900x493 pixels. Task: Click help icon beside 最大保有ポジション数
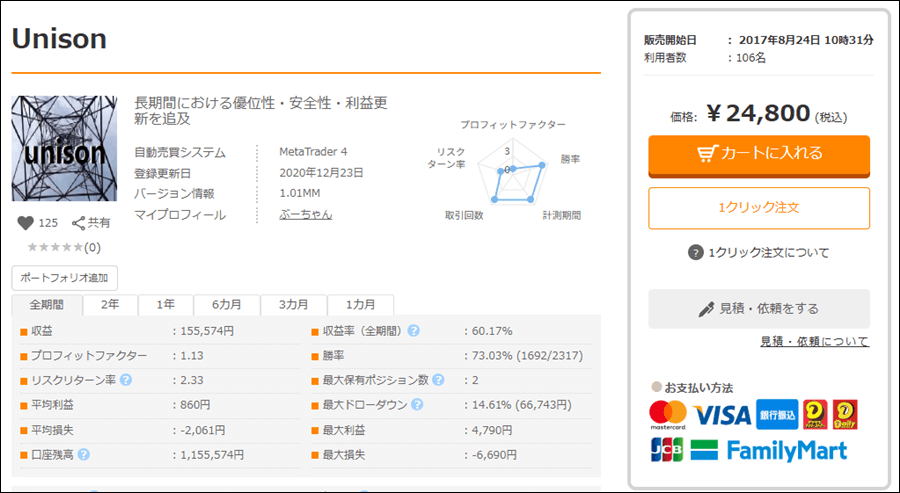point(439,380)
